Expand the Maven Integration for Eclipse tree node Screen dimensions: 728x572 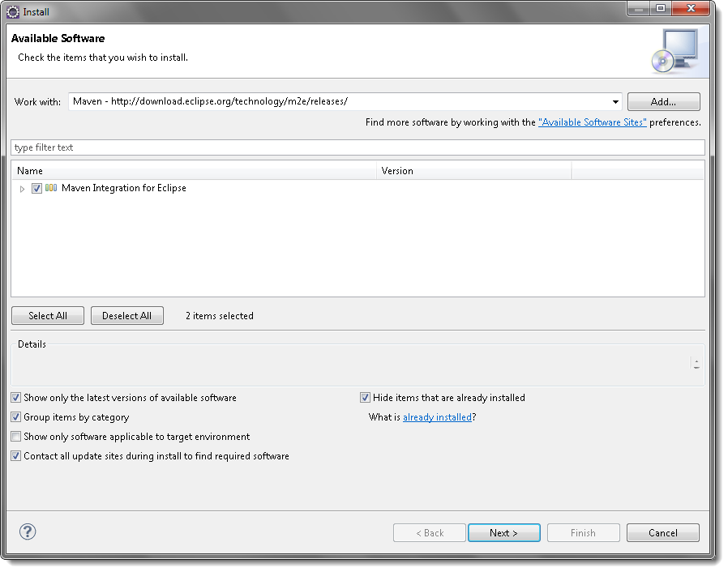pyautogui.click(x=22, y=189)
